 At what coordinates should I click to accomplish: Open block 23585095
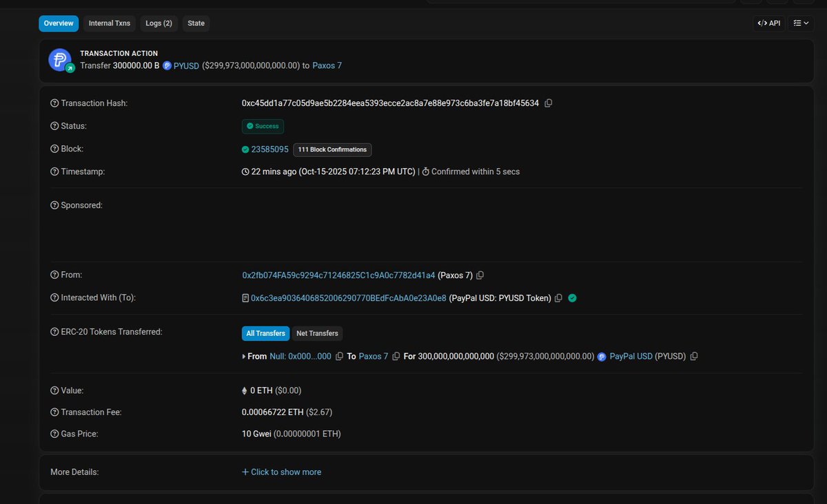point(269,149)
